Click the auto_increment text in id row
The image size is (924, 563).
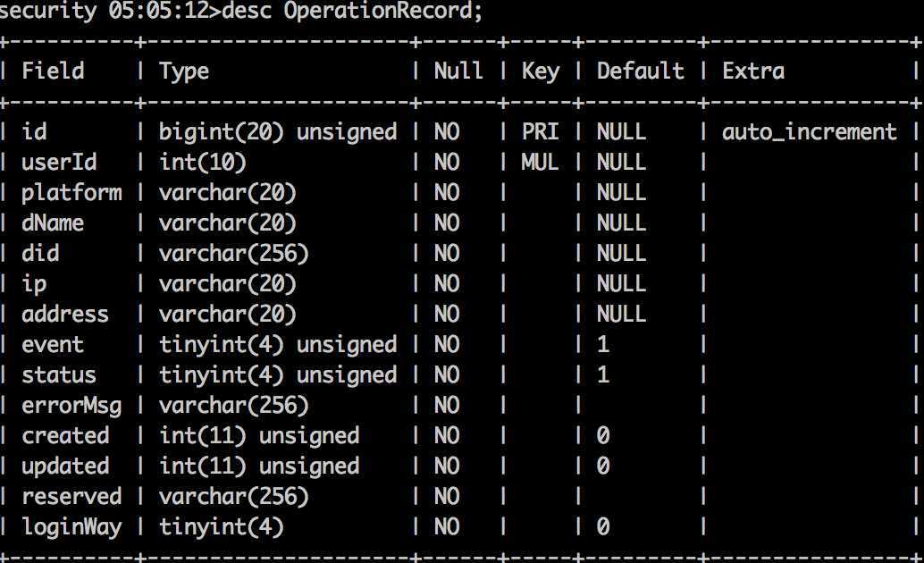point(809,131)
